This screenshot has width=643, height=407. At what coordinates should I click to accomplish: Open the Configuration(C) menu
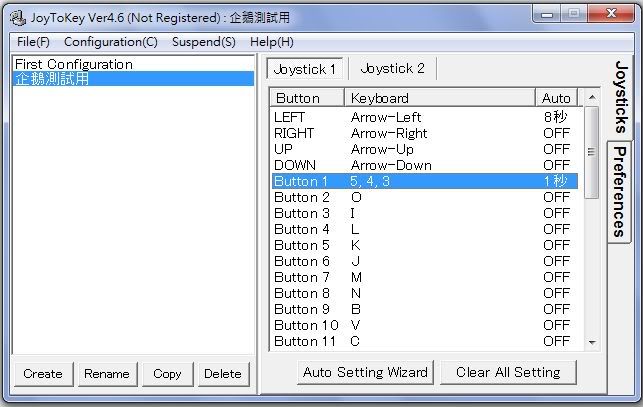pyautogui.click(x=111, y=42)
